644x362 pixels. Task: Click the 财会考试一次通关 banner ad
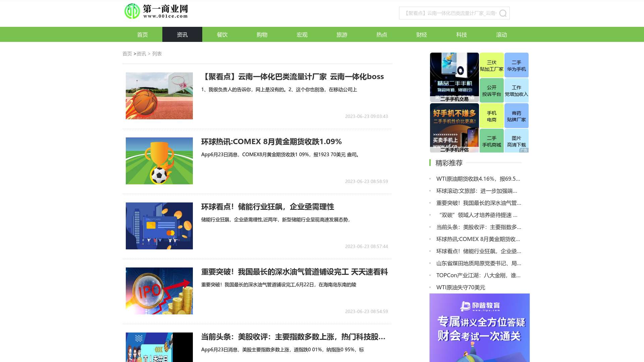480,328
